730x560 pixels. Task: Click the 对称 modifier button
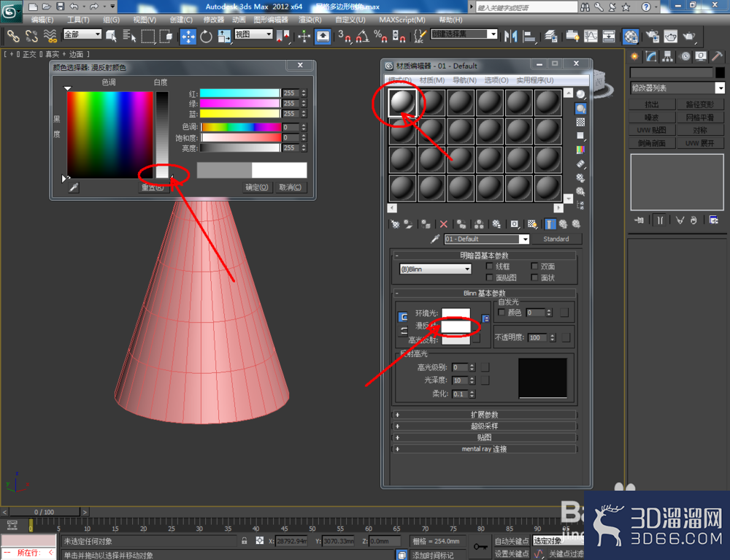(700, 131)
